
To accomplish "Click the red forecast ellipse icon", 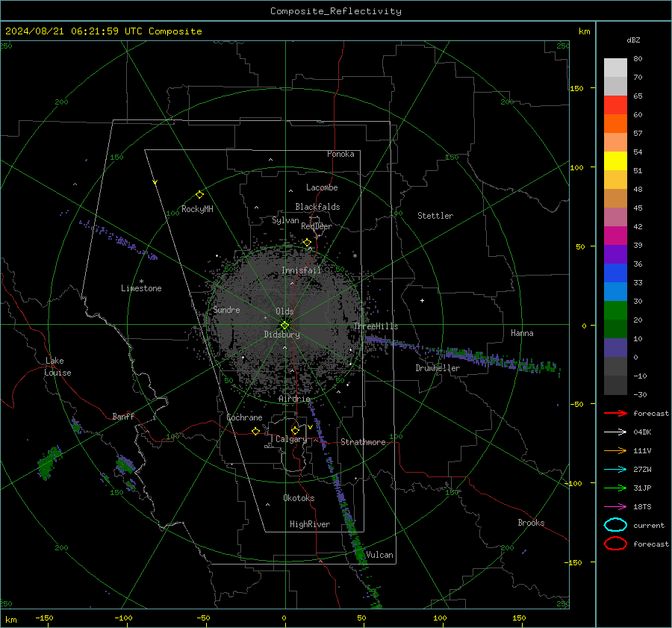I will coord(615,543).
